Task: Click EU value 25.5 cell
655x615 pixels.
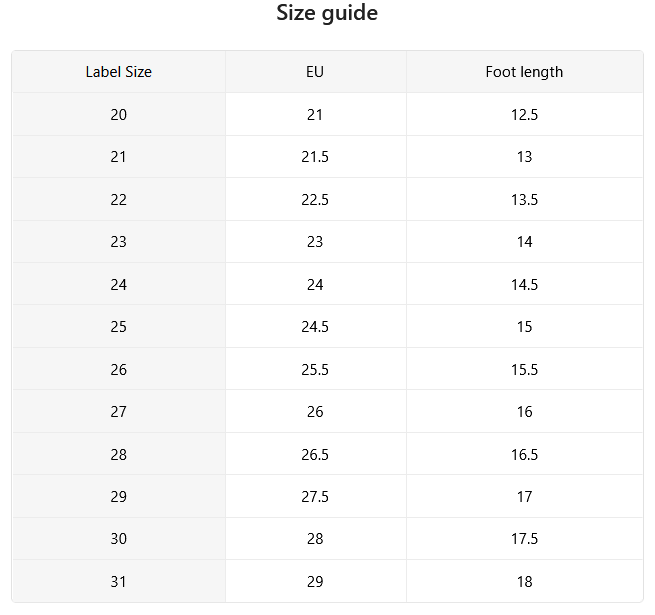Action: point(316,369)
